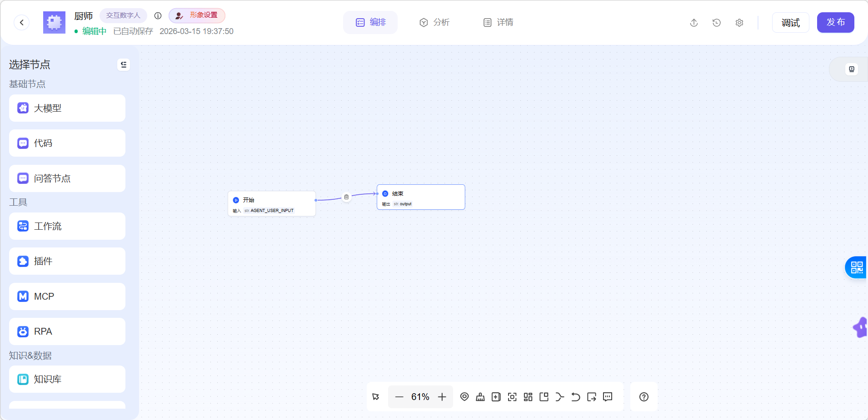
Task: Open the QR code floating button
Action: click(x=857, y=267)
